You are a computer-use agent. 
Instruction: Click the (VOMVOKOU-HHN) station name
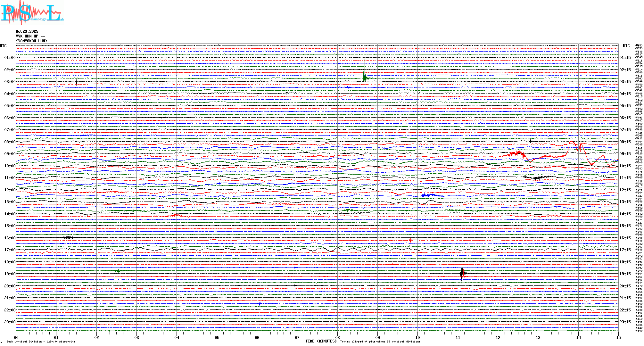click(x=31, y=41)
